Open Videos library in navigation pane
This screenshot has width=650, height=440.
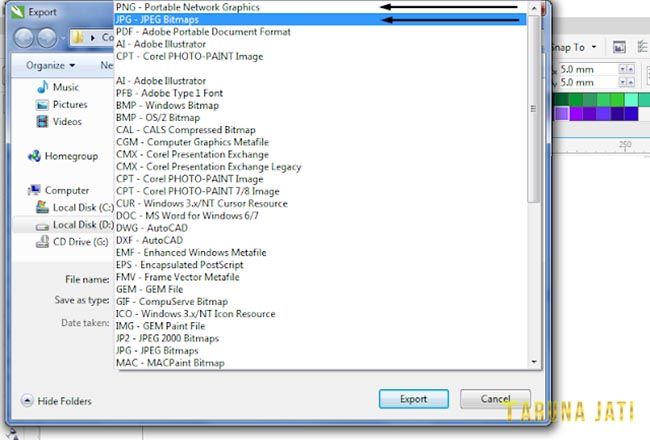click(59, 122)
